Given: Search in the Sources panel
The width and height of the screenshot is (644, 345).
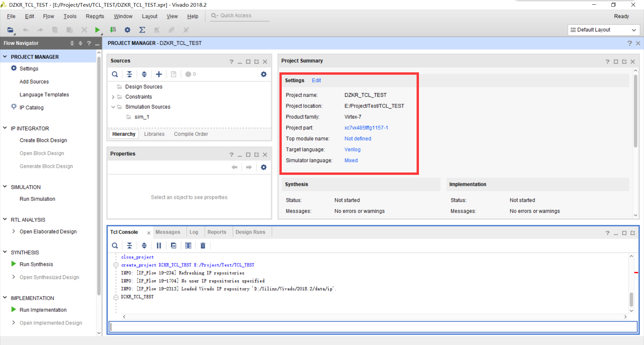Looking at the screenshot, I should [115, 74].
